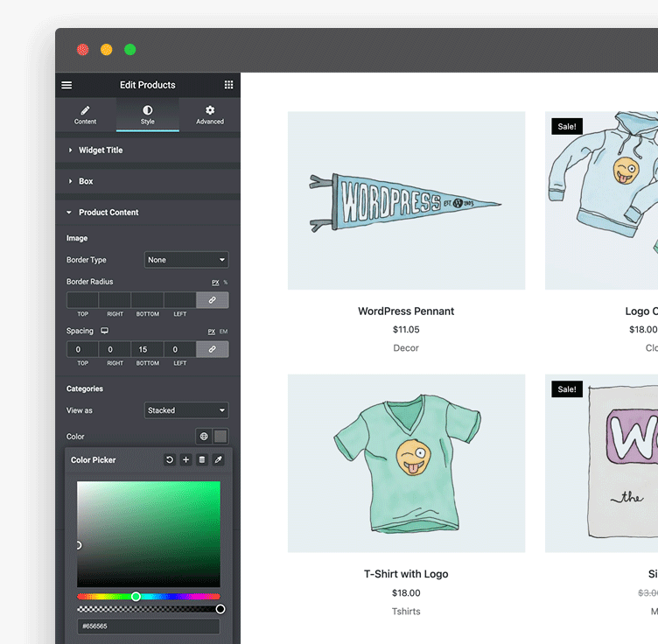The height and width of the screenshot is (644, 658).
Task: Open global colors globe icon
Action: point(204,437)
